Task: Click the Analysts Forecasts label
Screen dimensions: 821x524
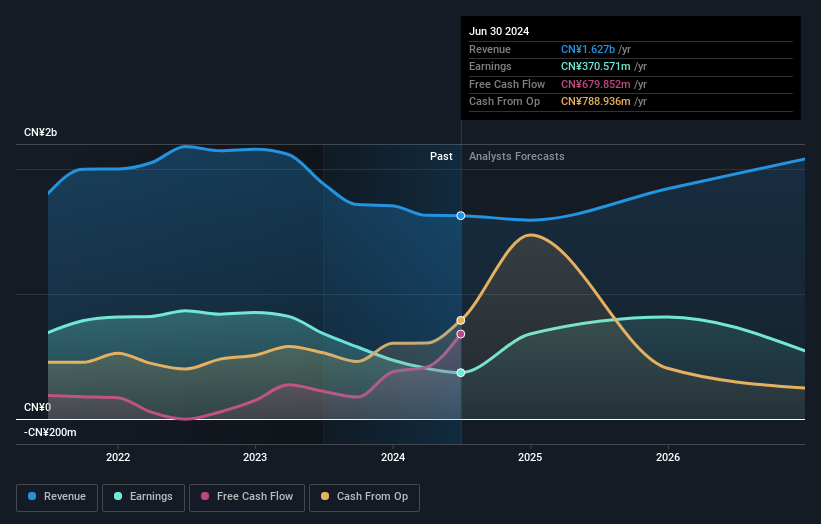Action: click(517, 156)
